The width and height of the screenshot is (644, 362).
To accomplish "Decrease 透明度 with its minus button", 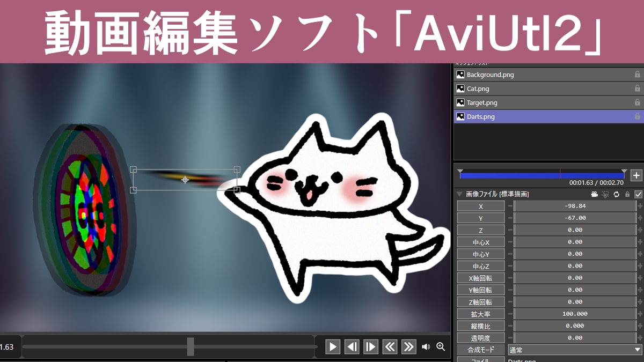I will [510, 338].
